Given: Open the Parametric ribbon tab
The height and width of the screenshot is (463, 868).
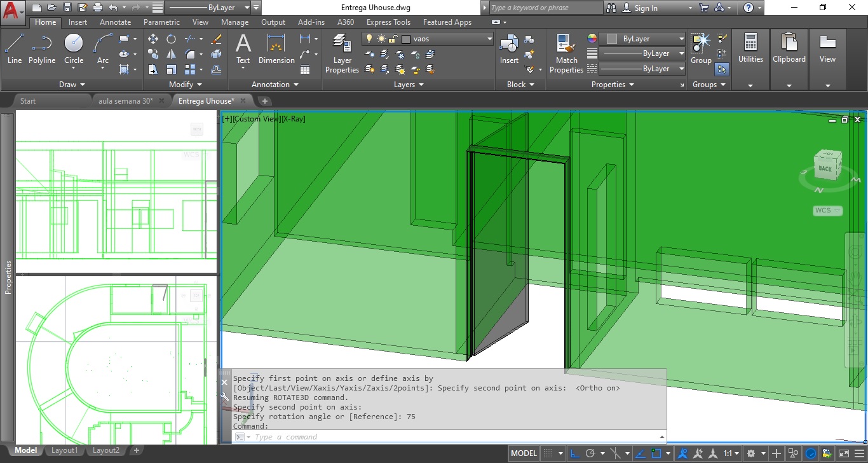Looking at the screenshot, I should pos(161,22).
